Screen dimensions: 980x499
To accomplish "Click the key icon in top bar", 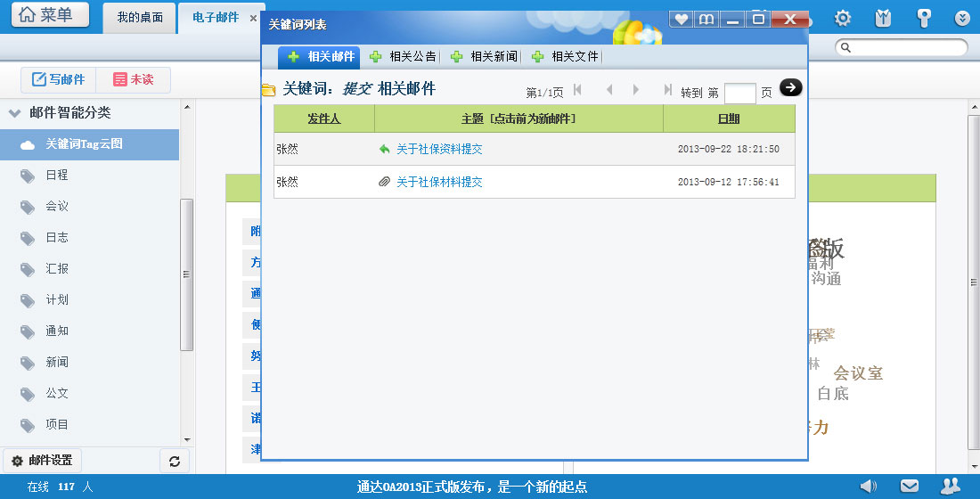I will click(924, 18).
